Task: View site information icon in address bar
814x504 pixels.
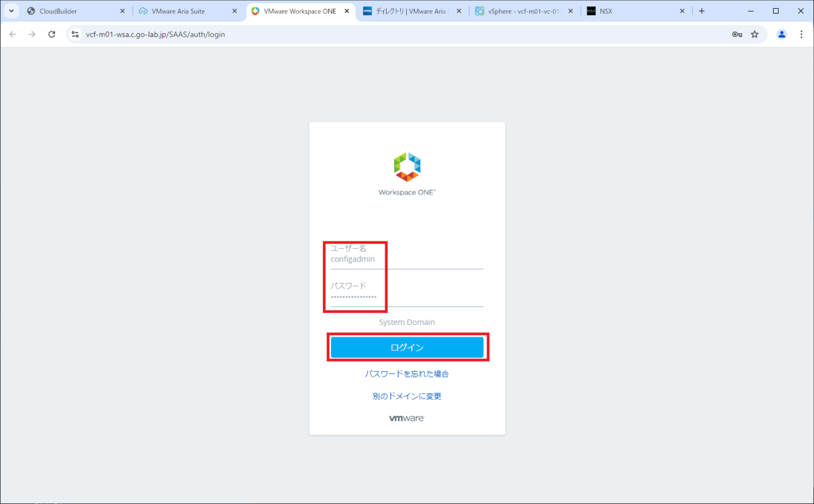Action: [x=75, y=34]
